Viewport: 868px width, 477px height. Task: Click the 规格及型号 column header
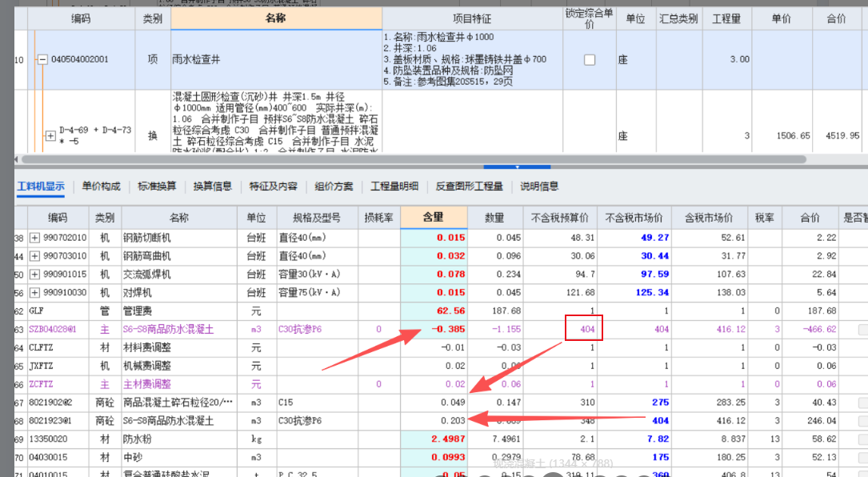click(317, 218)
